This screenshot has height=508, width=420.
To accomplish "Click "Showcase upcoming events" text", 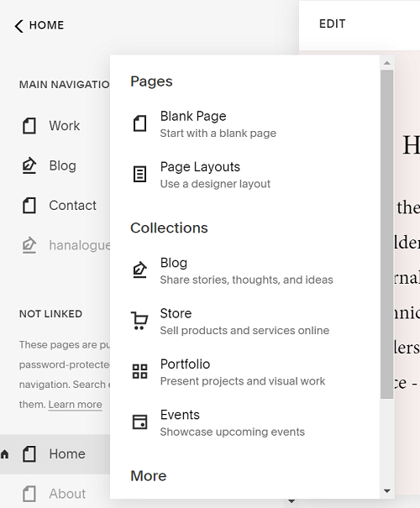I will (233, 432).
